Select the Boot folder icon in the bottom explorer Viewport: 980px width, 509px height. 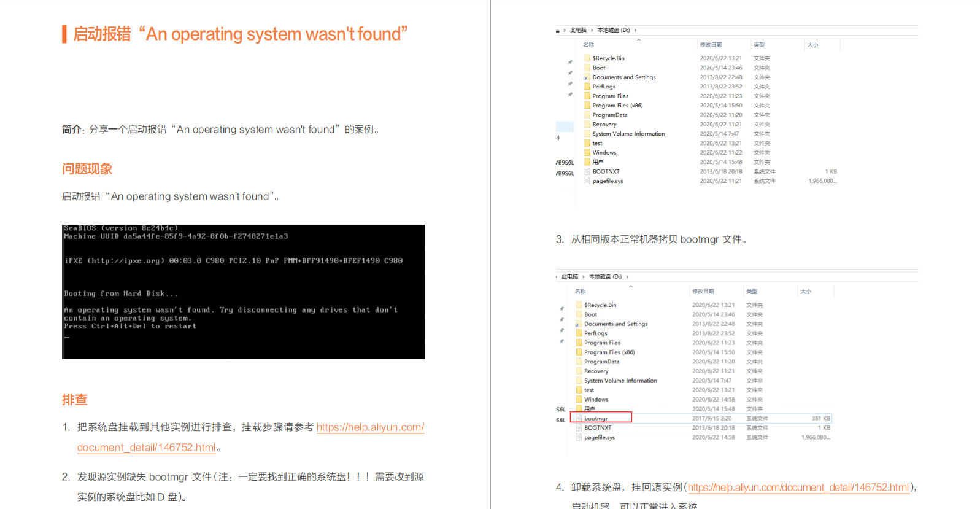click(579, 314)
